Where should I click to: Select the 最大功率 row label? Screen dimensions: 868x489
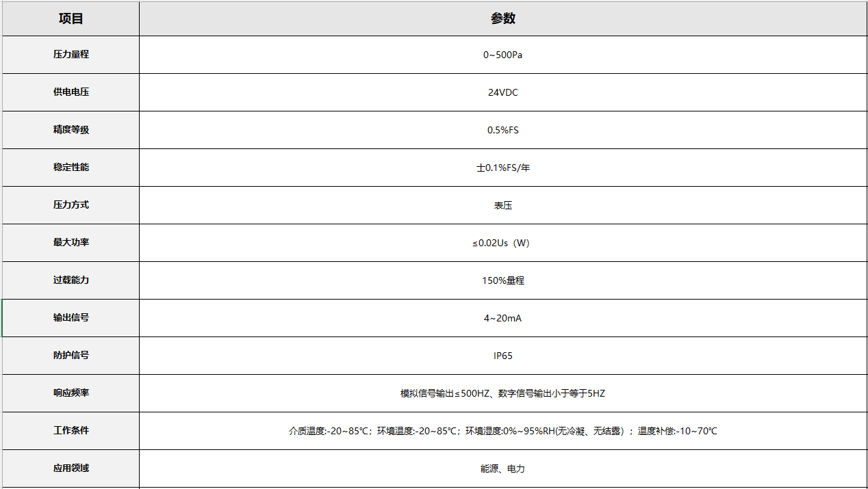pyautogui.click(x=71, y=243)
